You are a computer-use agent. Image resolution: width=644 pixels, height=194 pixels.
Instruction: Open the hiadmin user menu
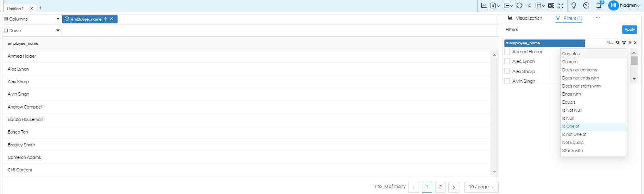tap(624, 6)
